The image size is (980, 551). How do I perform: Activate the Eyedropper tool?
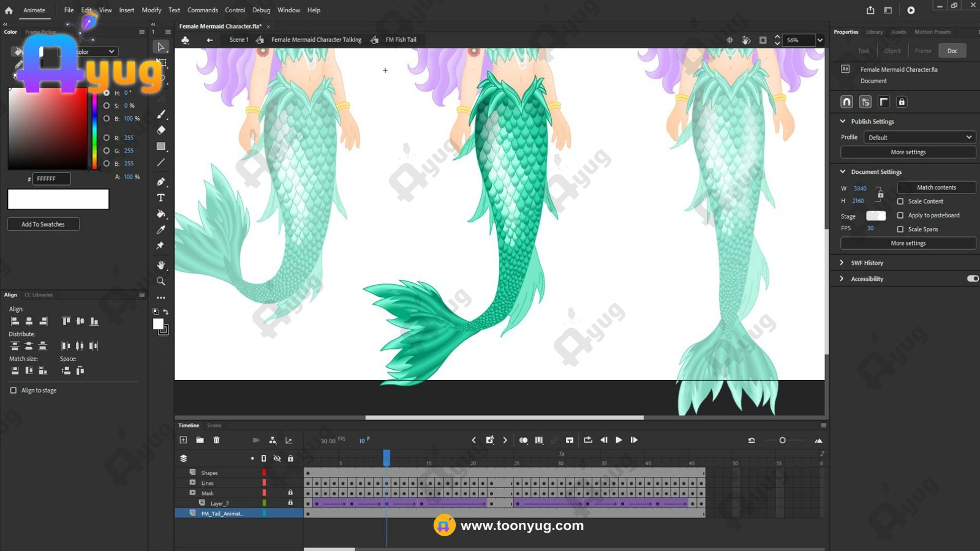coord(161,230)
